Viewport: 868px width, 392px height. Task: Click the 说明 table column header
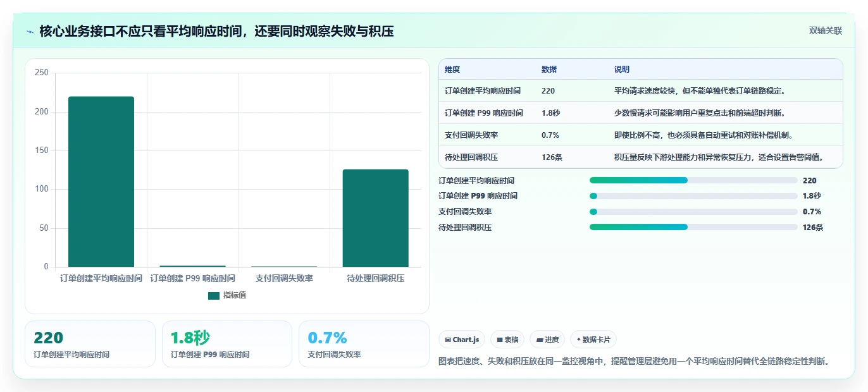click(622, 70)
